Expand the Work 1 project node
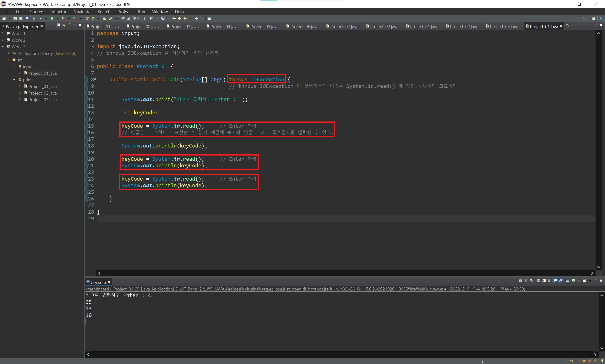605x364 pixels. click(x=3, y=33)
